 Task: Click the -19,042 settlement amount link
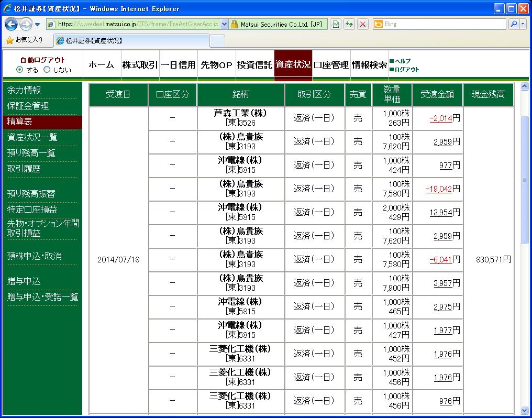pos(439,189)
